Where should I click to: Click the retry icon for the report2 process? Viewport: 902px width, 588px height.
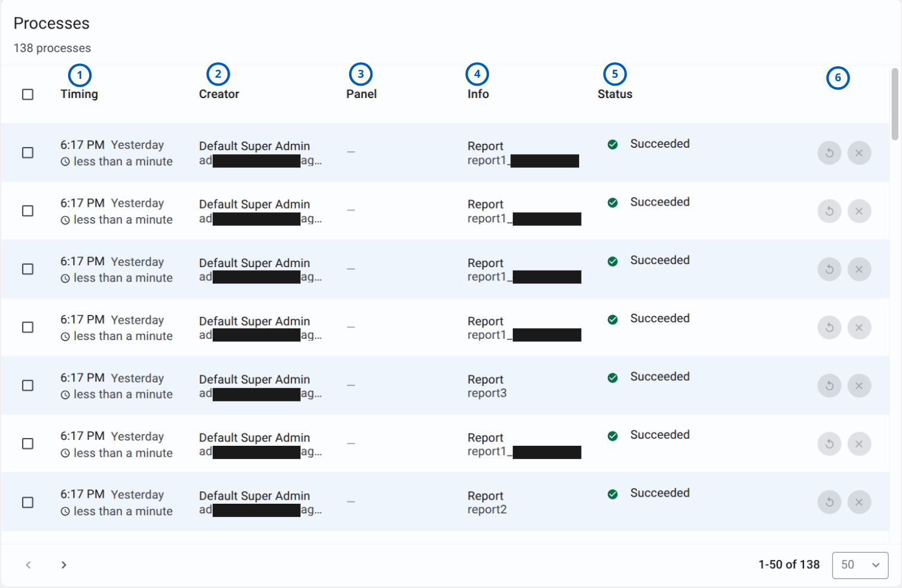(x=829, y=502)
